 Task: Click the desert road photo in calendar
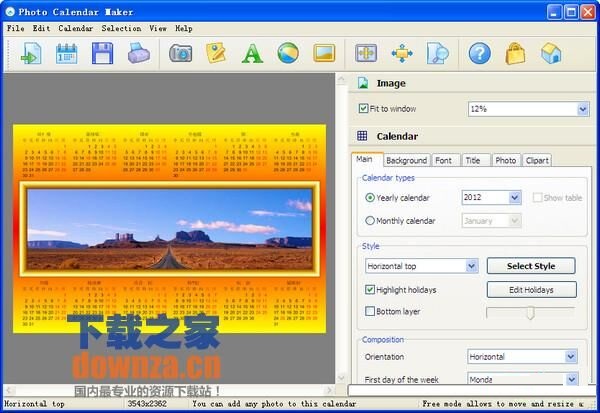pyautogui.click(x=170, y=229)
